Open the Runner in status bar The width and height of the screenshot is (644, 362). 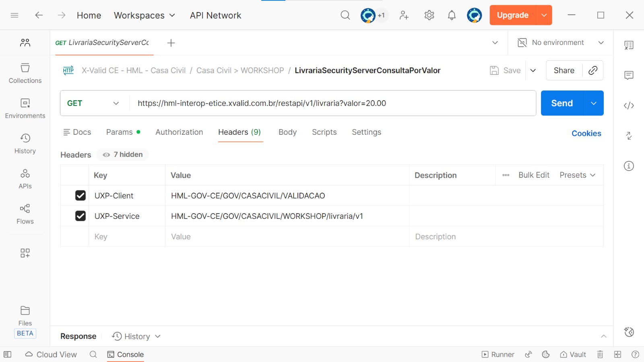click(498, 354)
